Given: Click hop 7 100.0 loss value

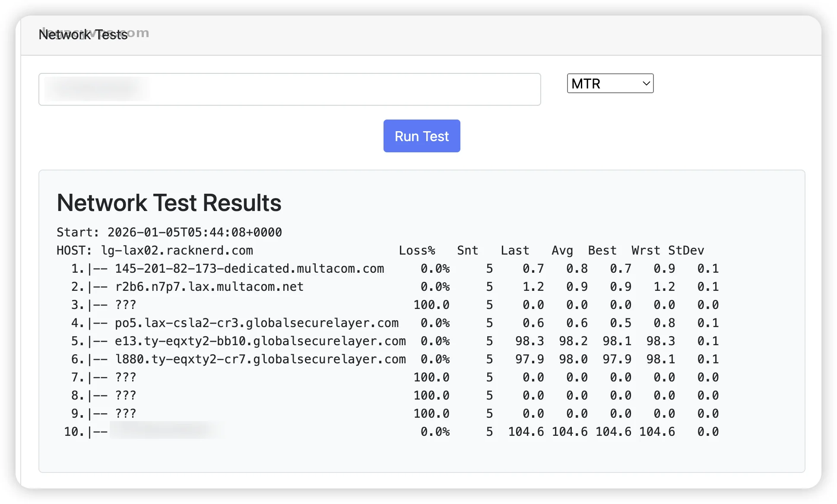Looking at the screenshot, I should click(x=431, y=377).
